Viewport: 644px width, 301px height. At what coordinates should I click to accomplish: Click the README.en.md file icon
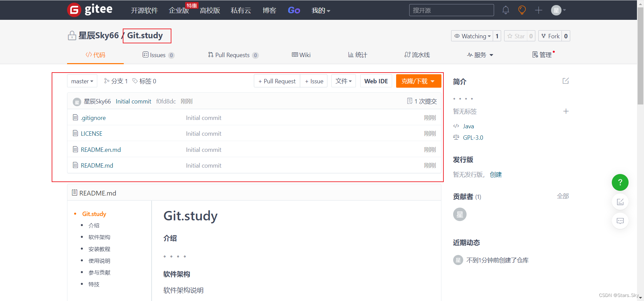(75, 149)
